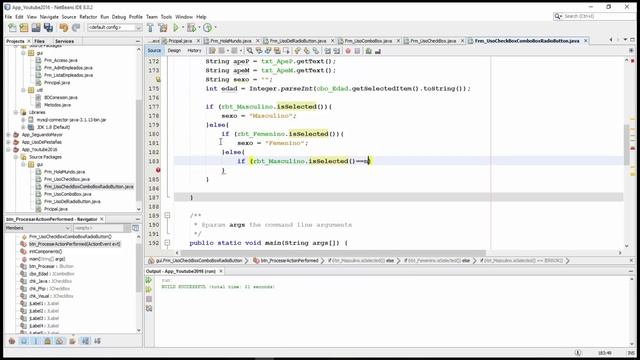This screenshot has height=360, width=640.
Task: Close the Frm_UsoCheckBoxComboBoxRadioButton.java tab
Action: coord(586,41)
